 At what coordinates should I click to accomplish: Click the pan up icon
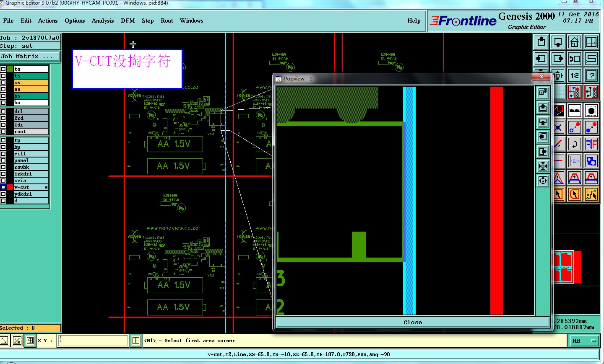(x=541, y=42)
